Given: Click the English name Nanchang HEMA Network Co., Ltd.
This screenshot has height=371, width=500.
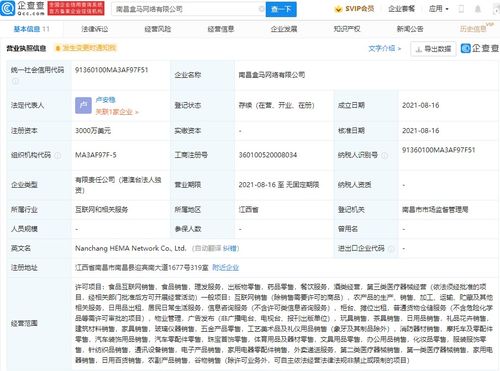Looking at the screenshot, I should [x=130, y=248].
